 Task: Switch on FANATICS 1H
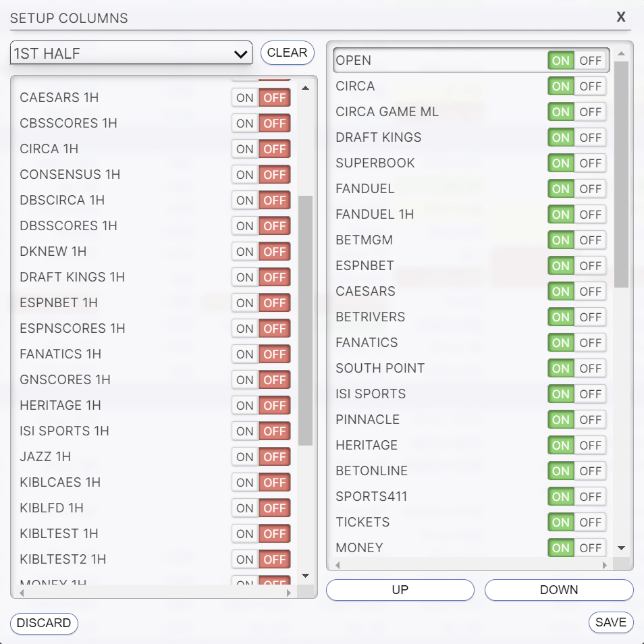coord(245,354)
